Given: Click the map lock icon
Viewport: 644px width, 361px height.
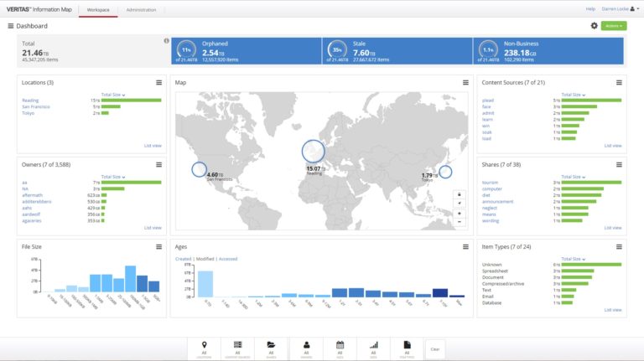Looking at the screenshot, I should point(460,193).
